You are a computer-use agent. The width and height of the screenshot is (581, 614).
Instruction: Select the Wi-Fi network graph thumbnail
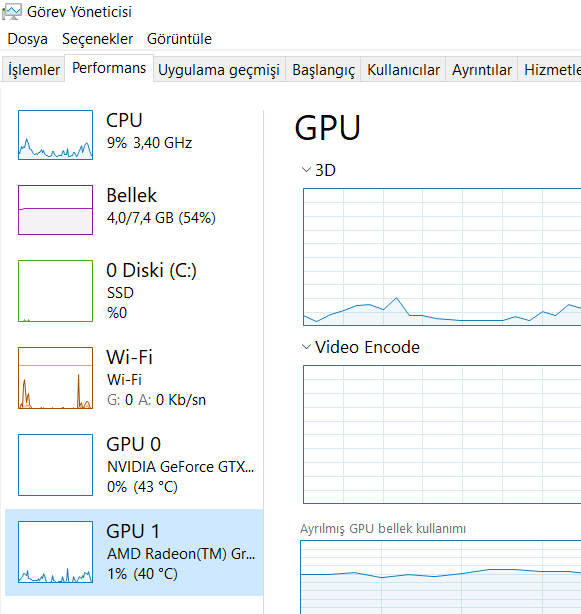click(55, 378)
